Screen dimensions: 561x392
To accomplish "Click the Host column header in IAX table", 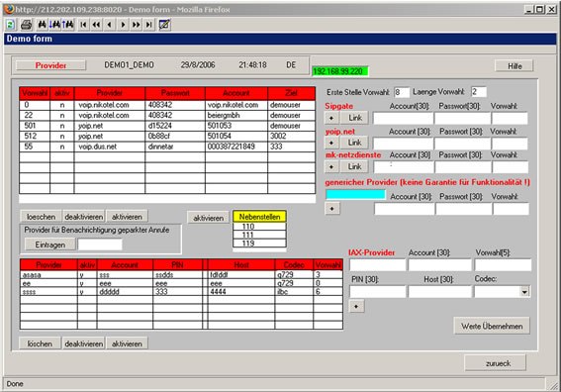I will (x=241, y=265).
